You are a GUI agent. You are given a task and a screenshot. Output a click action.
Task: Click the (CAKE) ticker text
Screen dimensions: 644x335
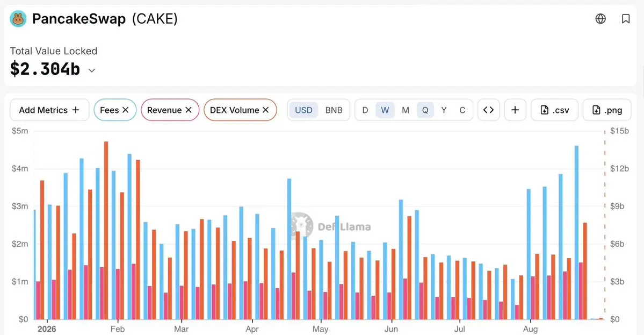[x=155, y=19]
